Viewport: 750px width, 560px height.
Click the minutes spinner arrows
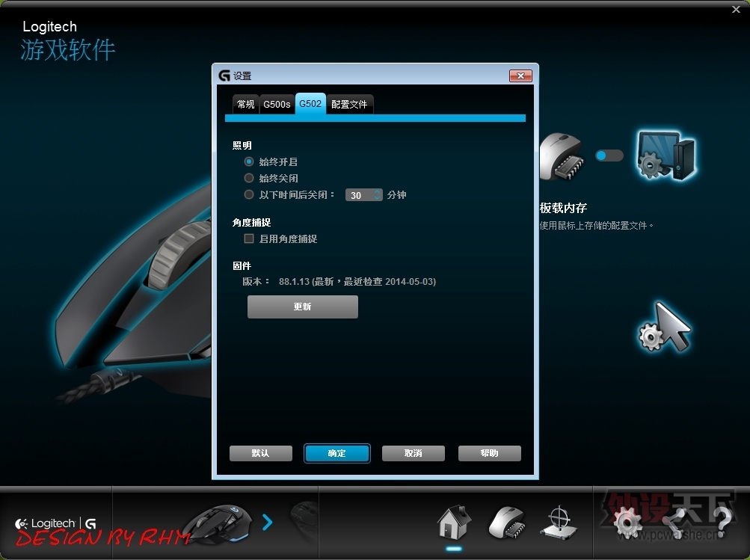tap(378, 195)
